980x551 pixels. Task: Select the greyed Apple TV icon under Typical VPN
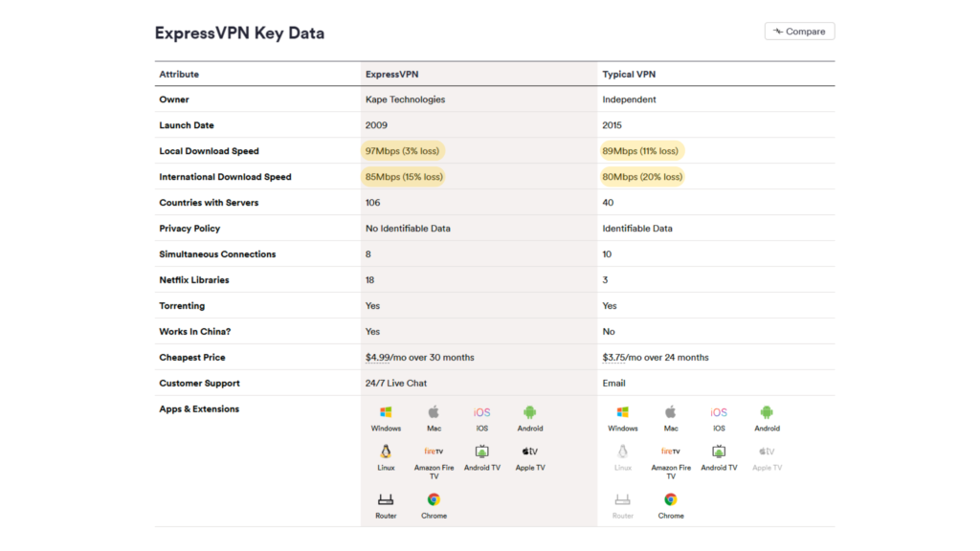click(767, 452)
